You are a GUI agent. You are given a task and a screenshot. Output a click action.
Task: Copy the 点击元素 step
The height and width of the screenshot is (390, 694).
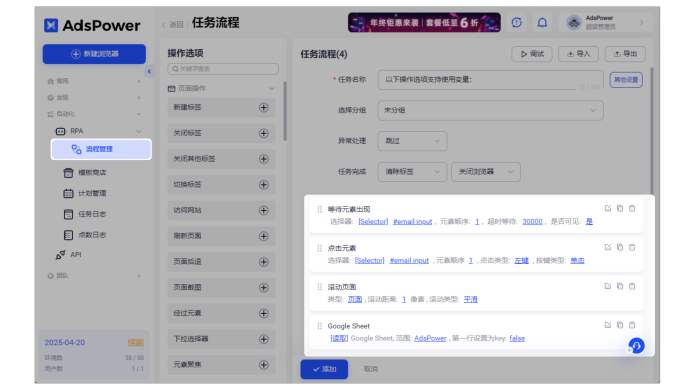tap(620, 247)
